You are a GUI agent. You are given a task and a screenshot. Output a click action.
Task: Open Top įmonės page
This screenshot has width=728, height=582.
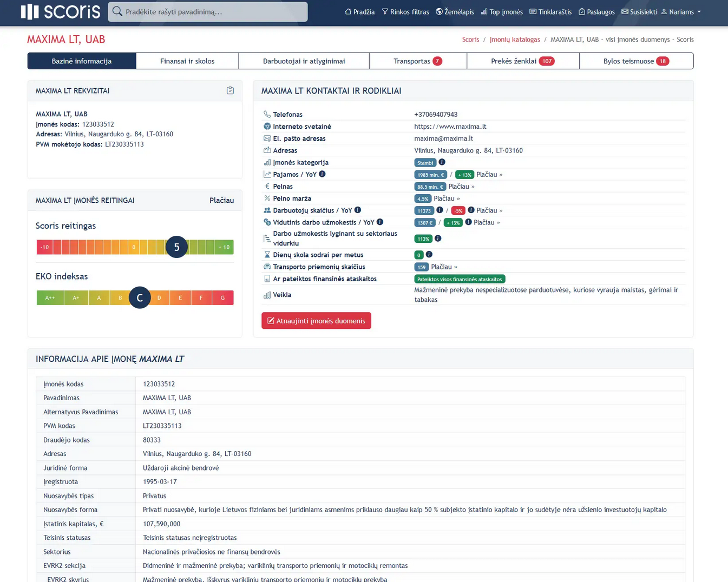click(502, 11)
